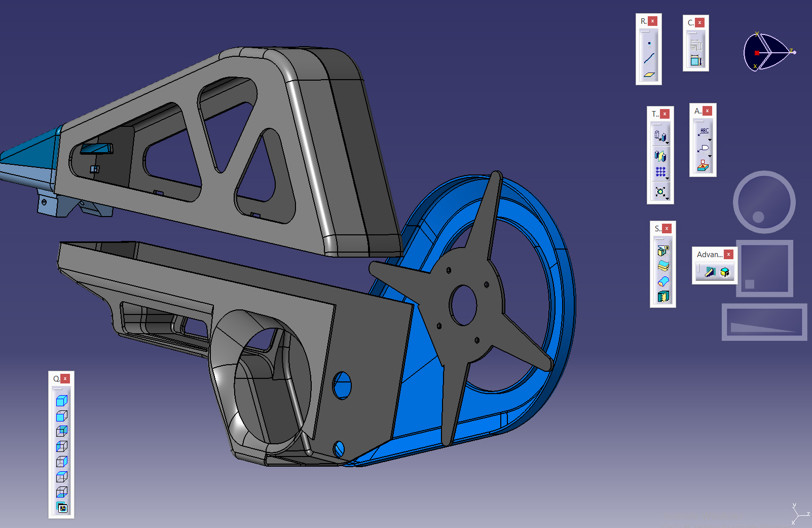This screenshot has height=528, width=812.
Task: Click the 3D compass red origin square
Action: pyautogui.click(x=756, y=53)
